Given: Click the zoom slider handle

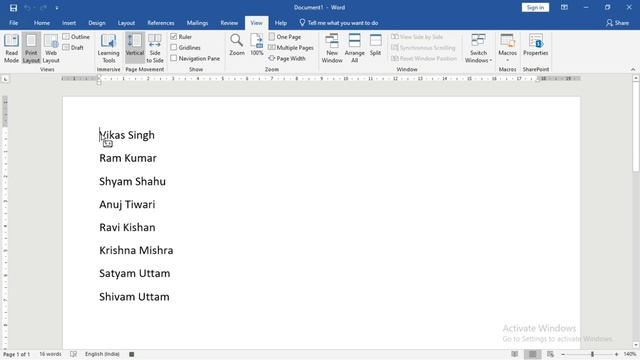Looking at the screenshot, I should [x=592, y=354].
